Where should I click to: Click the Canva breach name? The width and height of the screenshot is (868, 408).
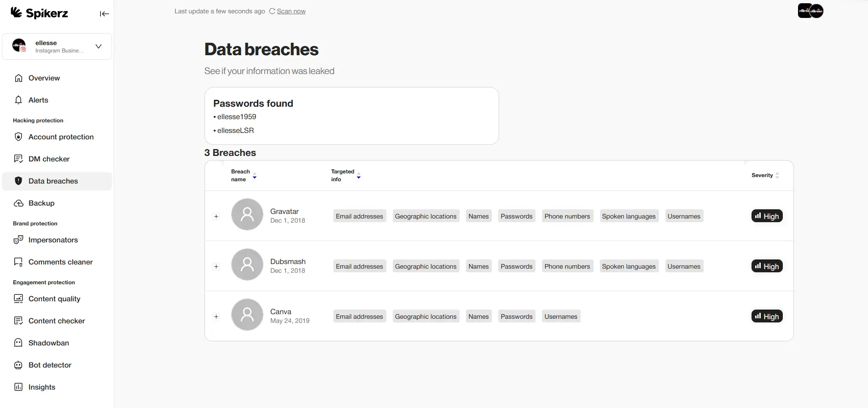tap(281, 312)
